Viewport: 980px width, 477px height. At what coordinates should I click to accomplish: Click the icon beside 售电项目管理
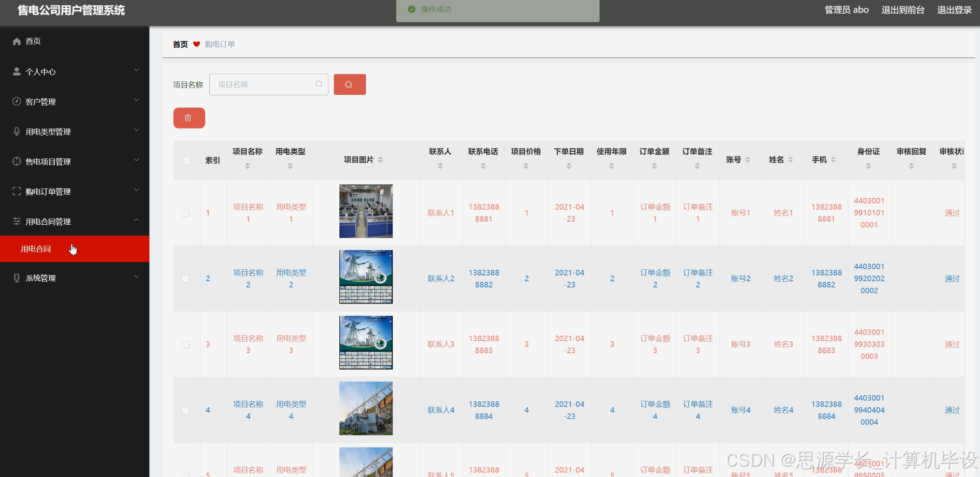pyautogui.click(x=17, y=162)
